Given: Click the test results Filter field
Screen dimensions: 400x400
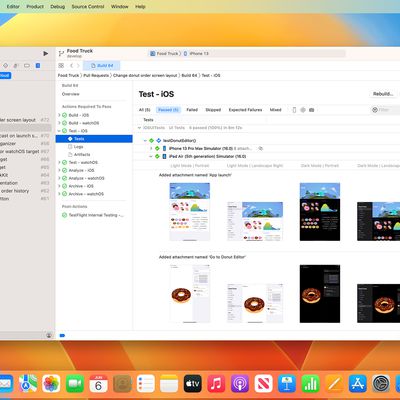Looking at the screenshot, I should pyautogui.click(x=386, y=110).
